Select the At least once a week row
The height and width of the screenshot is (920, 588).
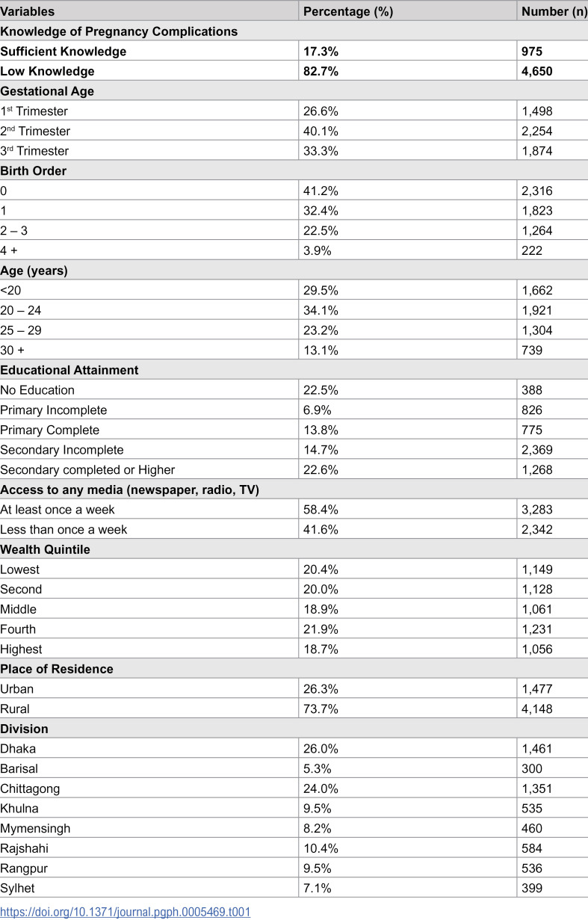(x=294, y=510)
